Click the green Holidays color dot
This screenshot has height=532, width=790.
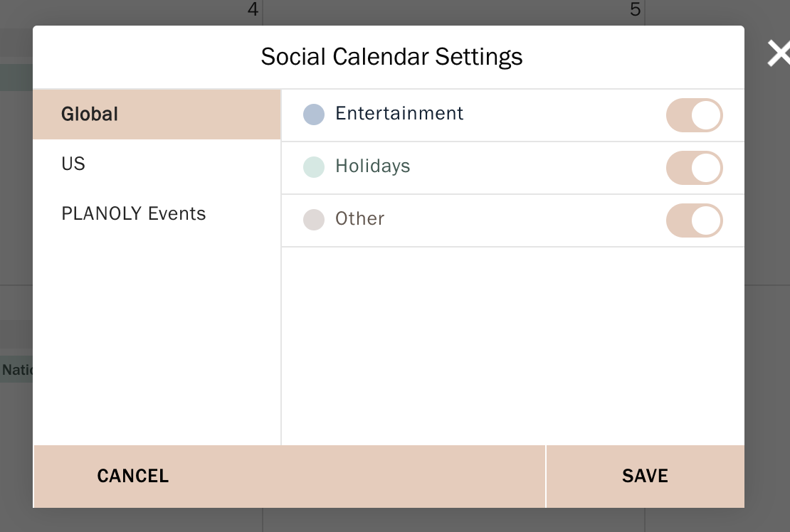(314, 166)
